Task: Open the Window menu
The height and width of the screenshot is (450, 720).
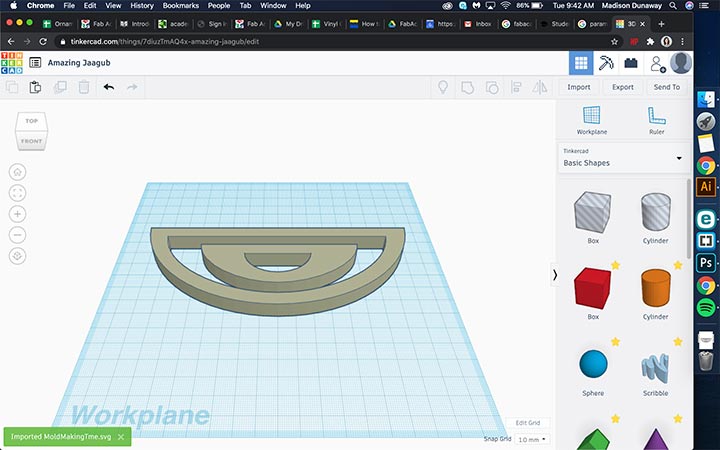Action: [273, 6]
